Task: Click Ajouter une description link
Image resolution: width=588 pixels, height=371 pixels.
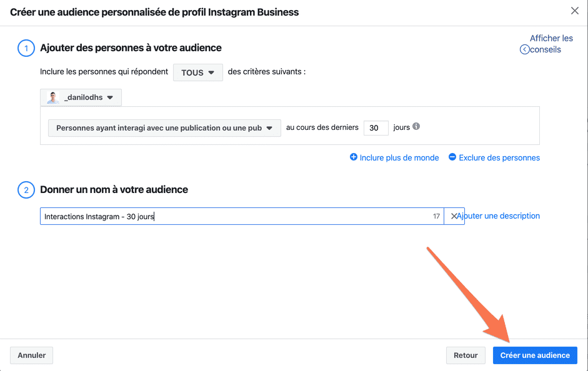Action: click(x=499, y=216)
